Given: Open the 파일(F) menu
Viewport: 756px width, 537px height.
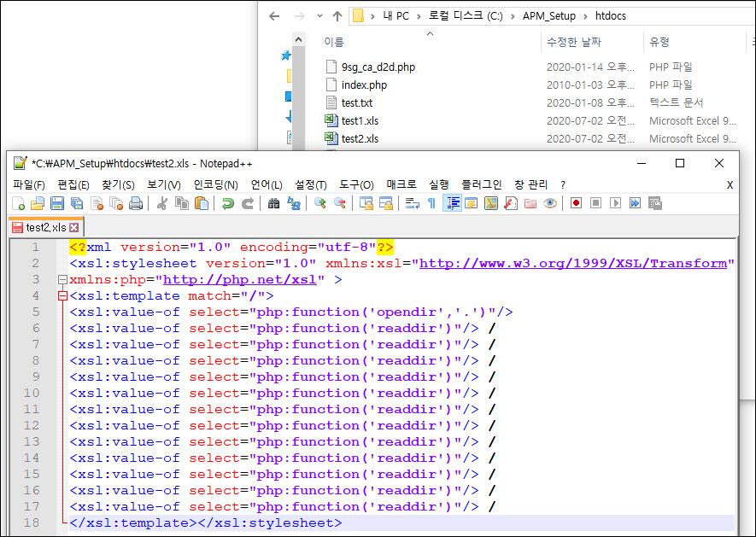Looking at the screenshot, I should pyautogui.click(x=29, y=184).
